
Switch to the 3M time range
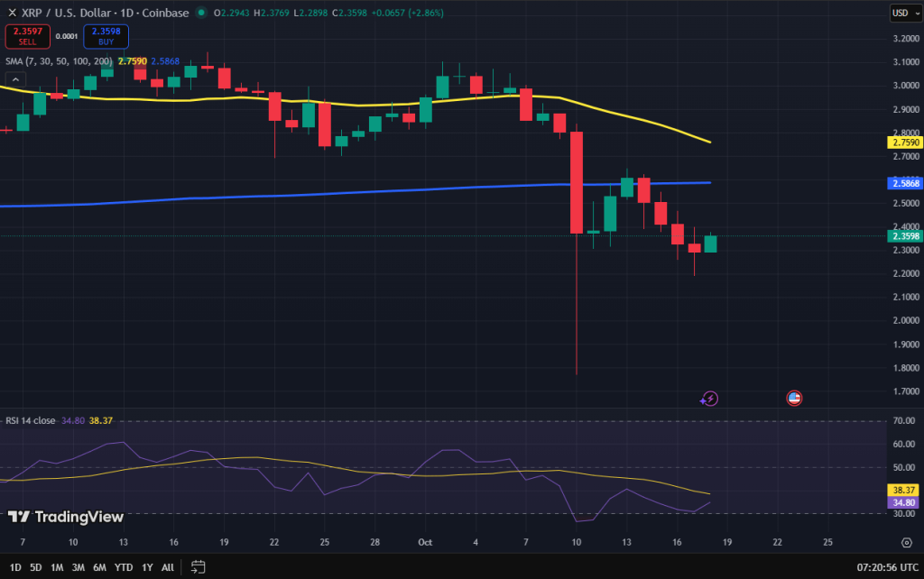[x=78, y=567]
